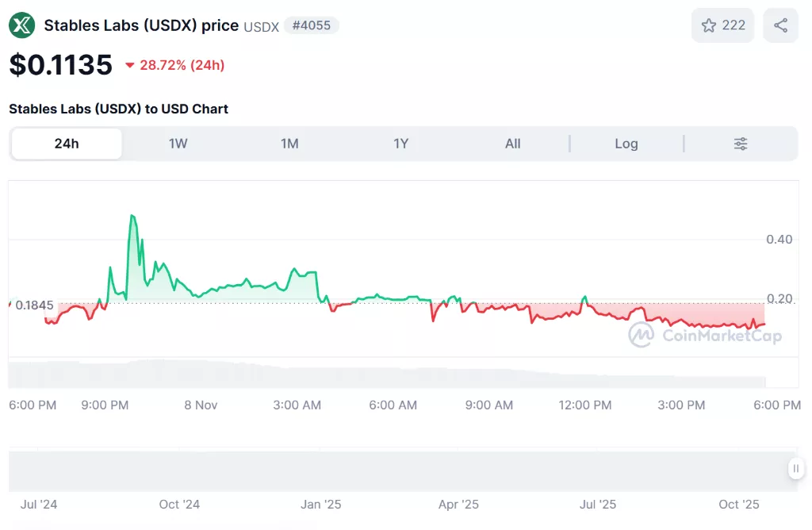Click the price spike peak on chart
This screenshot has width=812, height=530.
point(132,216)
